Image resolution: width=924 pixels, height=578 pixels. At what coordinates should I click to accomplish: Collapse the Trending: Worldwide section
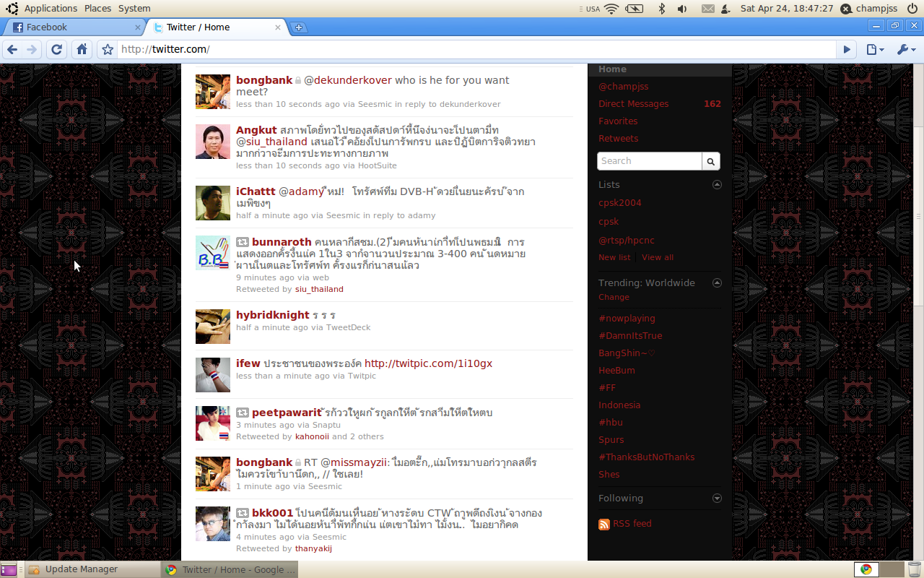coord(717,282)
